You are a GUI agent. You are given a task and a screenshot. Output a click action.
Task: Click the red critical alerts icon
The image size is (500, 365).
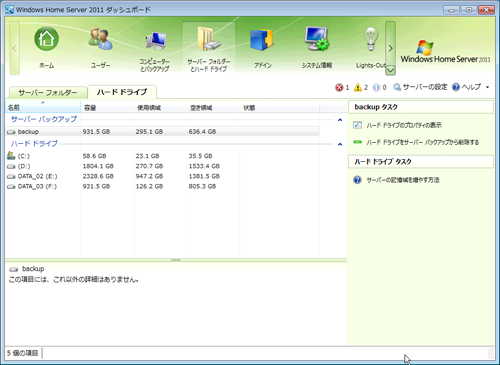pyautogui.click(x=339, y=87)
